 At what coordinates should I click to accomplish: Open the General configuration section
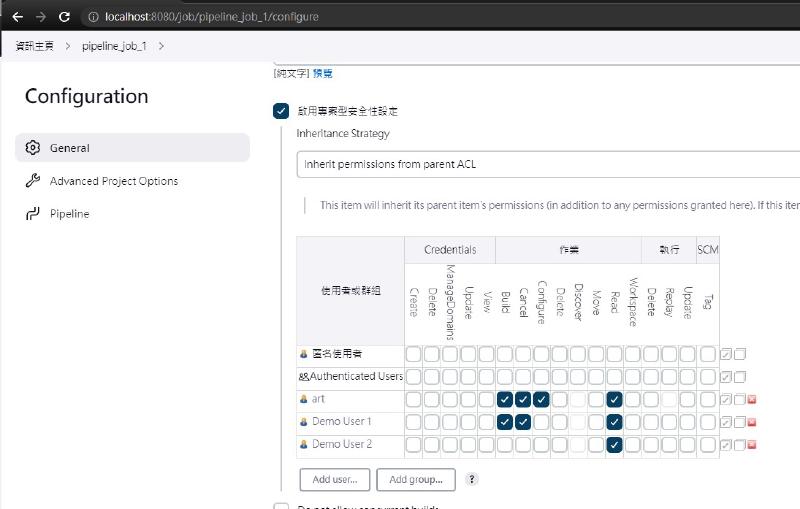132,148
